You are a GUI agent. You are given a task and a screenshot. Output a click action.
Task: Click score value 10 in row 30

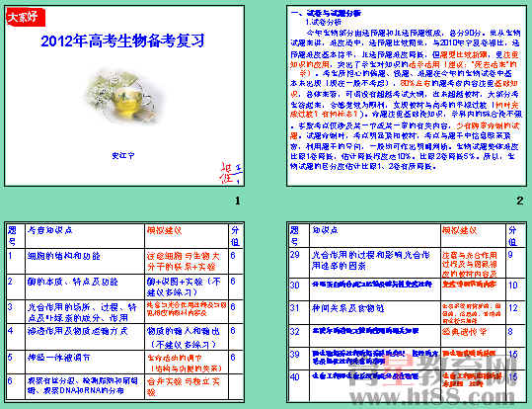pos(513,285)
